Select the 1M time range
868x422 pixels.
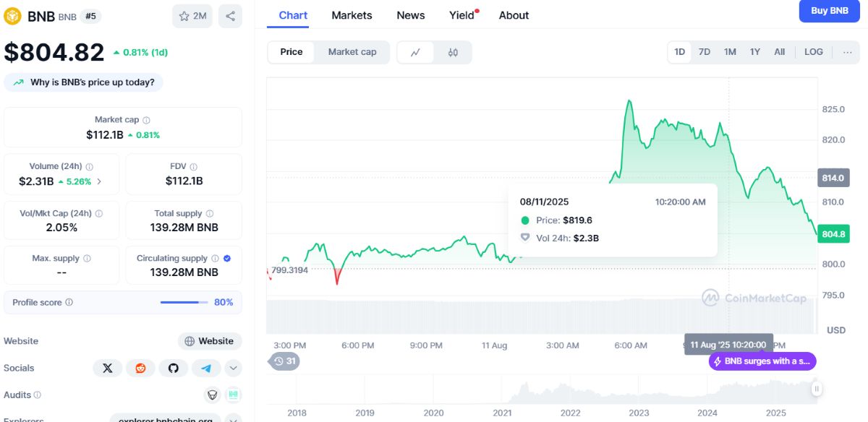(730, 52)
